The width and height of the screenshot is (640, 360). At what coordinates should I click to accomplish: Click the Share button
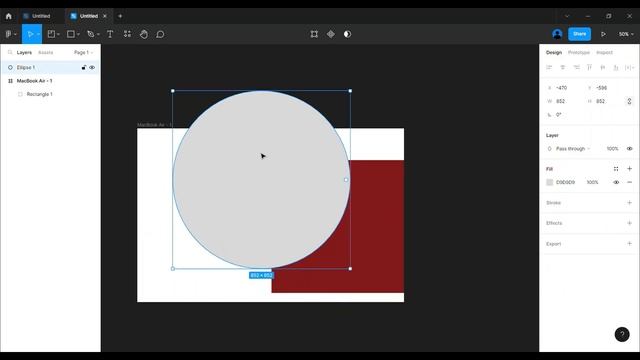[x=579, y=34]
